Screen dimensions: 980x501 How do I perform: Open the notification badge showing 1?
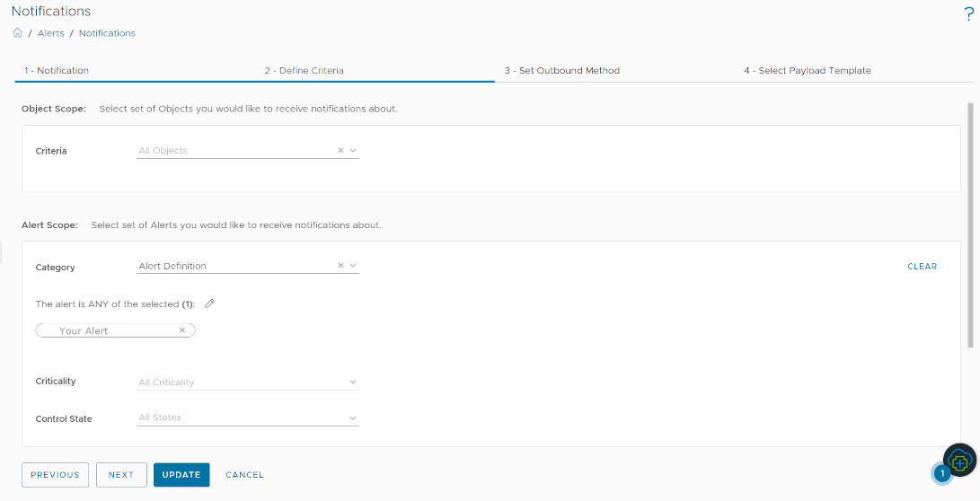(x=942, y=474)
